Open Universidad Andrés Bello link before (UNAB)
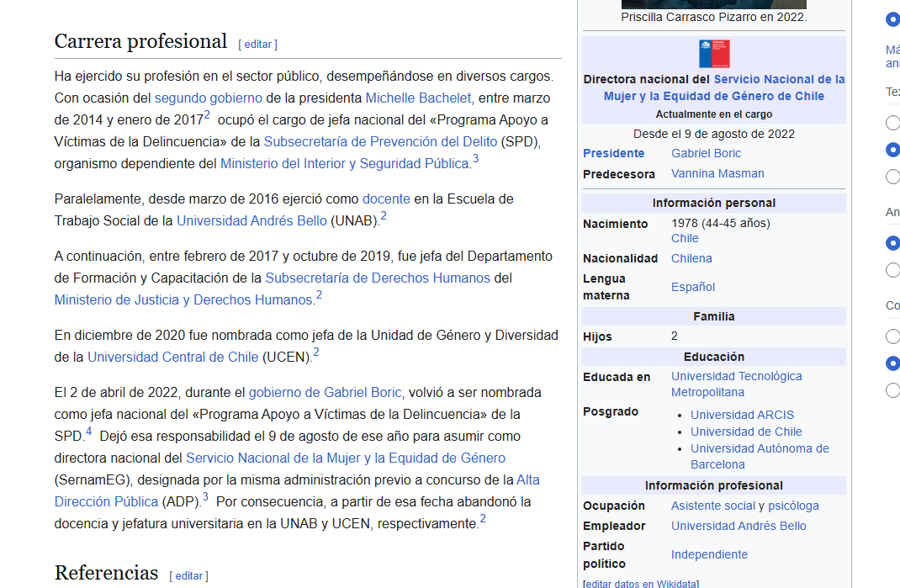 pyautogui.click(x=252, y=221)
